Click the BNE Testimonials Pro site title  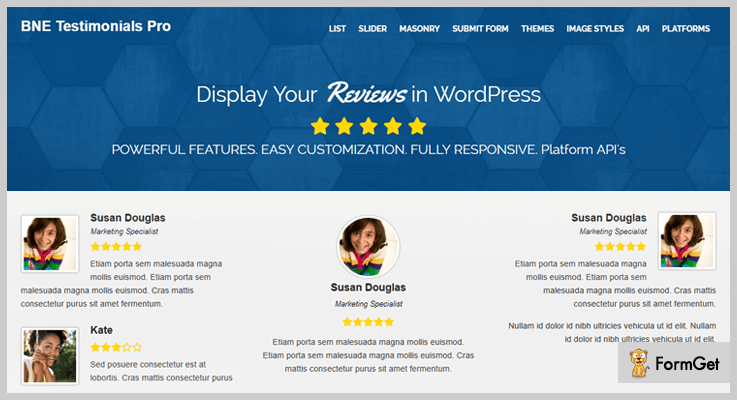click(96, 26)
